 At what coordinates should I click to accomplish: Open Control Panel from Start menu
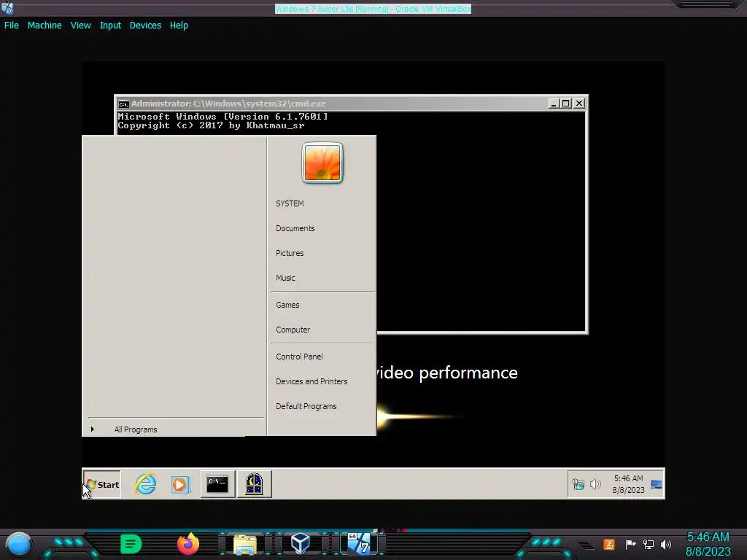click(x=299, y=357)
